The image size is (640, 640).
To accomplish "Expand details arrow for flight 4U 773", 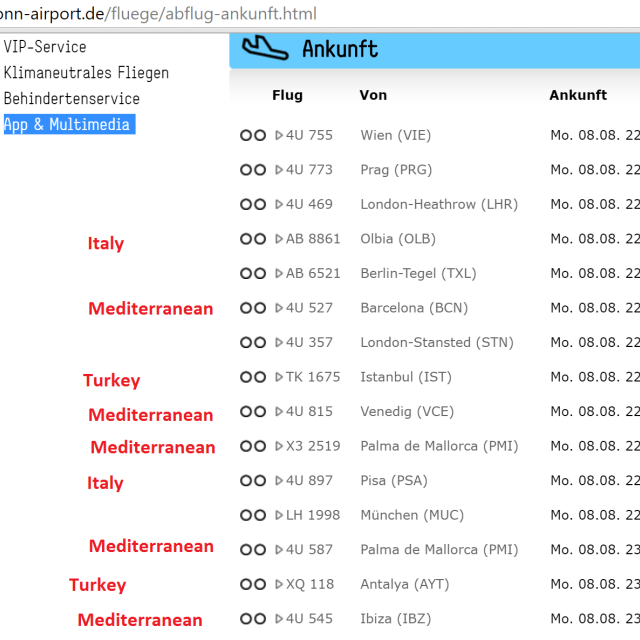I will click(x=279, y=170).
